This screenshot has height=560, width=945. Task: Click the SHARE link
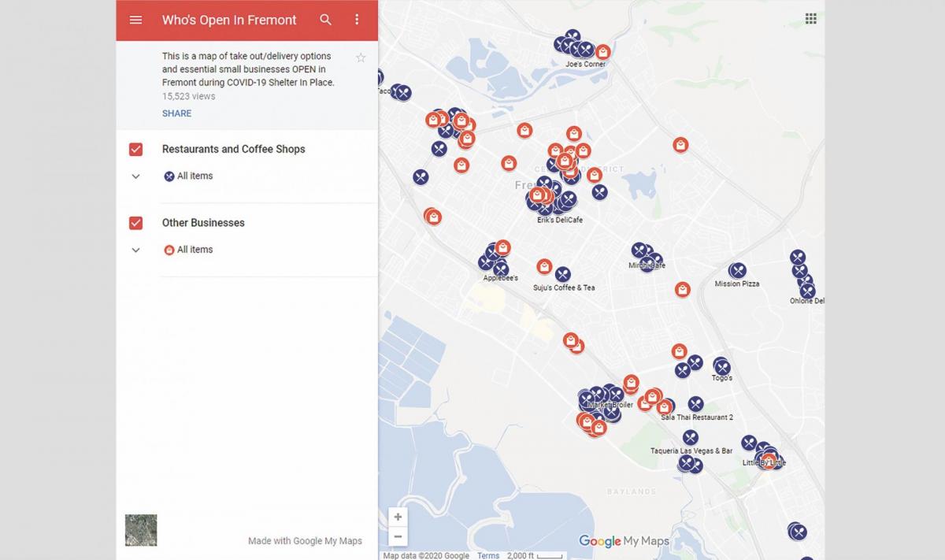click(176, 113)
